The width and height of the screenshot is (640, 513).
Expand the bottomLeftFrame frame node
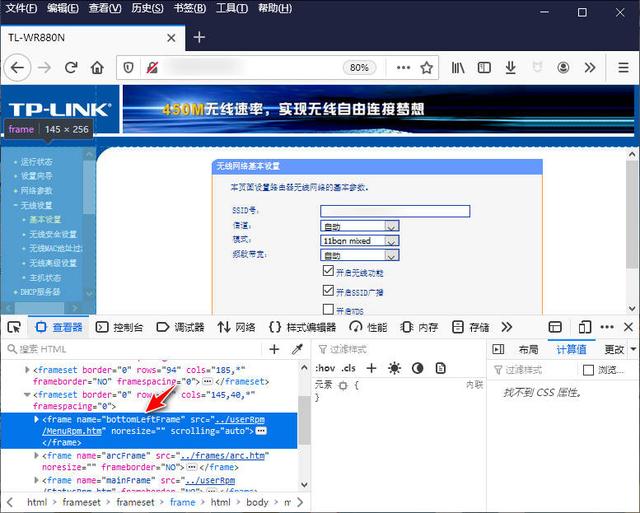point(36,420)
